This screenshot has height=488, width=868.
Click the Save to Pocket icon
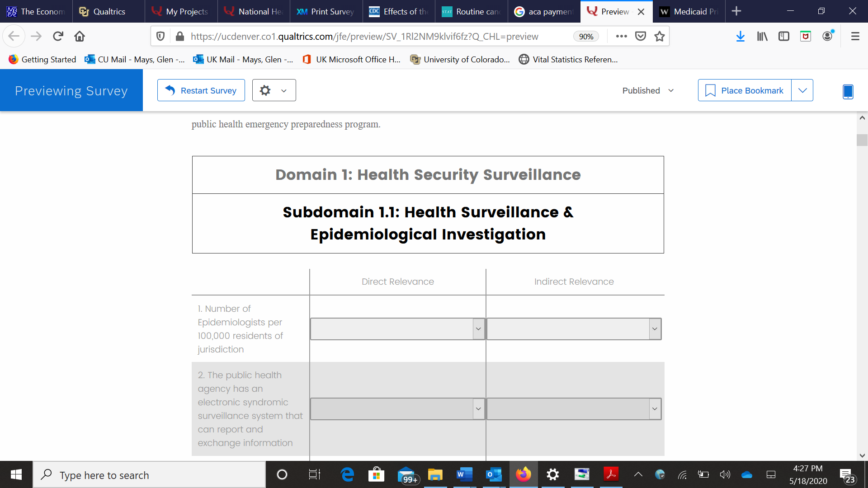pos(641,36)
